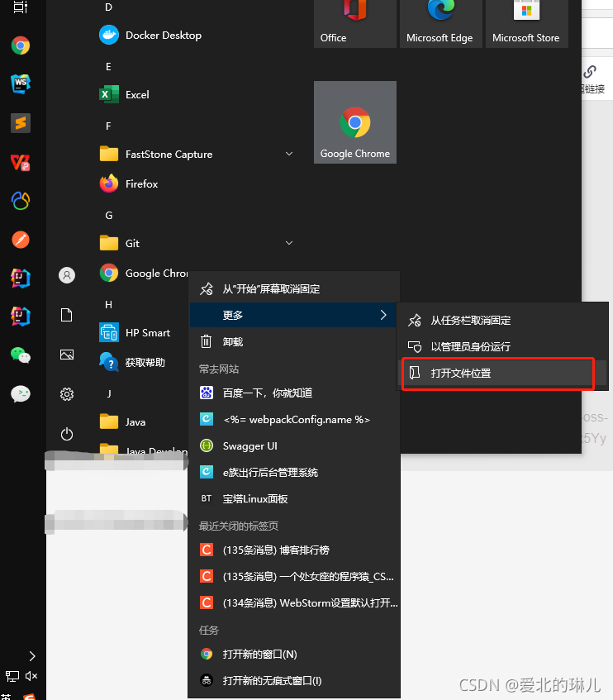Open e族出行后台管理系统 entry
The width and height of the screenshot is (613, 700).
point(293,472)
